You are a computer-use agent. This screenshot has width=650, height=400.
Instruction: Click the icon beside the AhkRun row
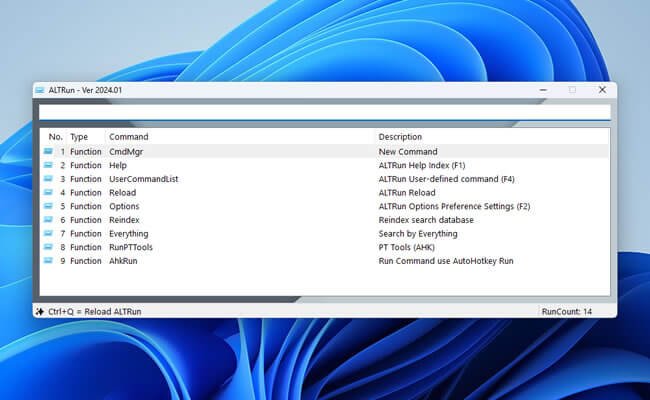[x=48, y=261]
